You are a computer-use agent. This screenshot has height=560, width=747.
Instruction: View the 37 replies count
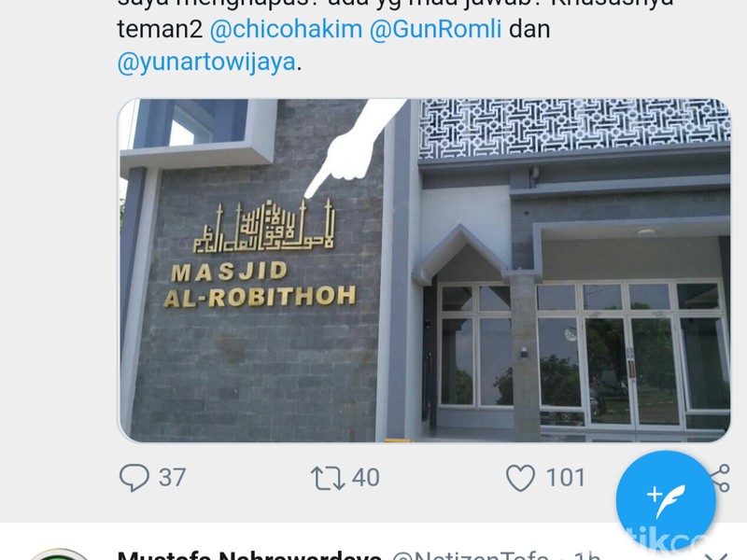coord(172,478)
